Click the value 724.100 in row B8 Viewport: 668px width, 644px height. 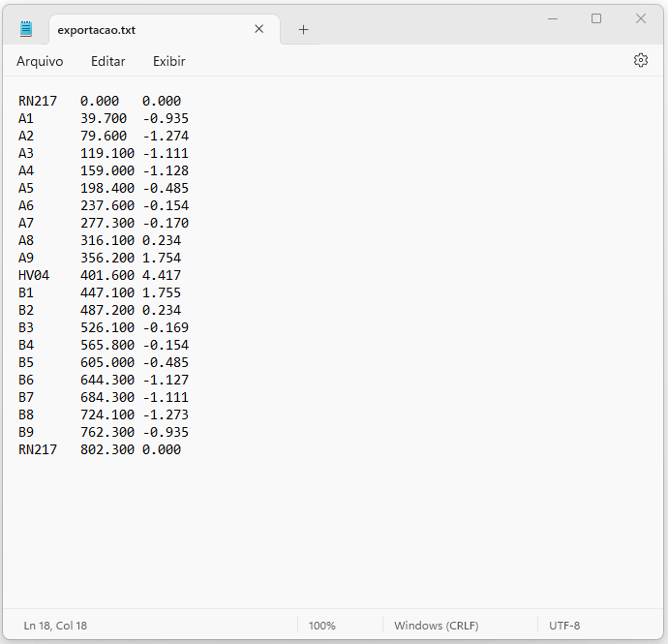click(107, 415)
